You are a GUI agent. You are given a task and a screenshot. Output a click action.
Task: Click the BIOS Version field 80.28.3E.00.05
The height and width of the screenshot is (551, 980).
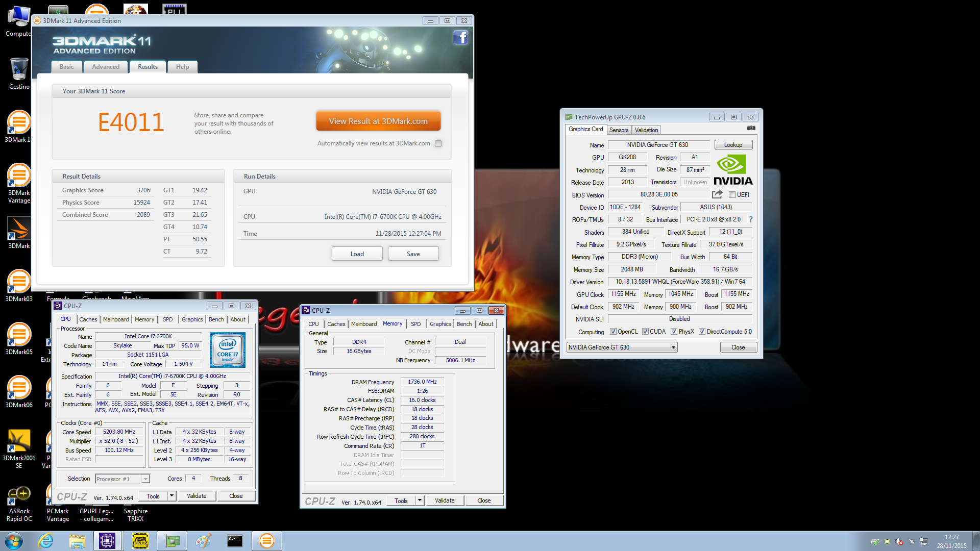pos(659,194)
